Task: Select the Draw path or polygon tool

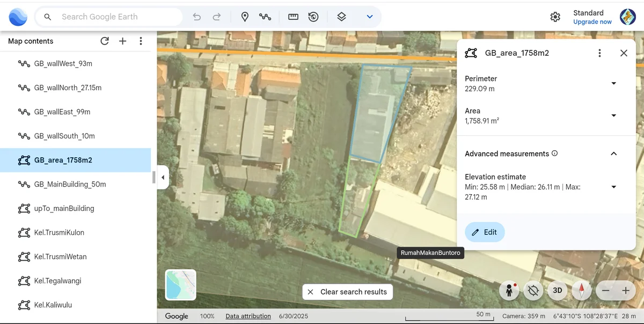Action: click(x=265, y=17)
